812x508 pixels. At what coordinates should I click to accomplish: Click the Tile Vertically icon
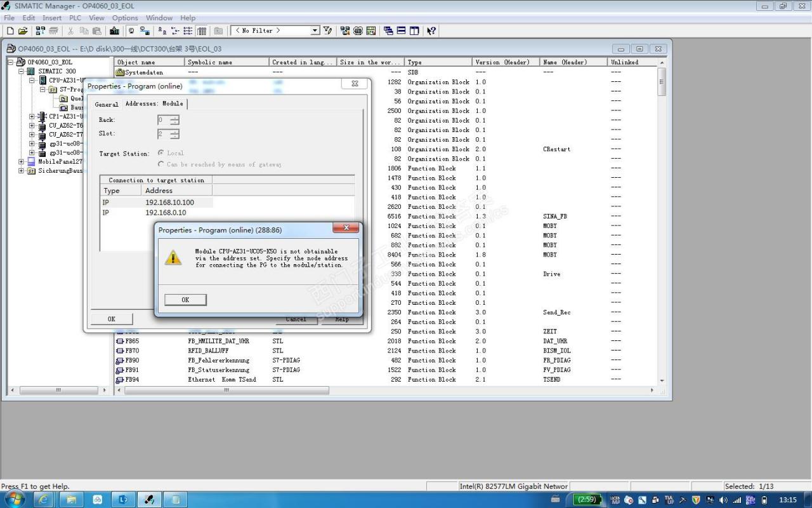click(414, 30)
